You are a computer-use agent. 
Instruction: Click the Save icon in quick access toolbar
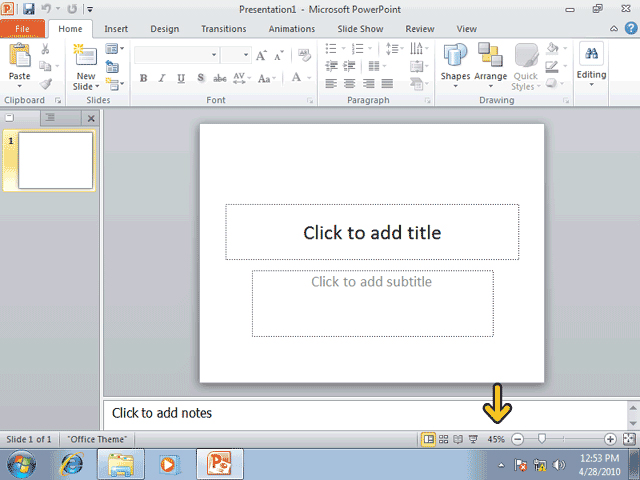click(29, 9)
